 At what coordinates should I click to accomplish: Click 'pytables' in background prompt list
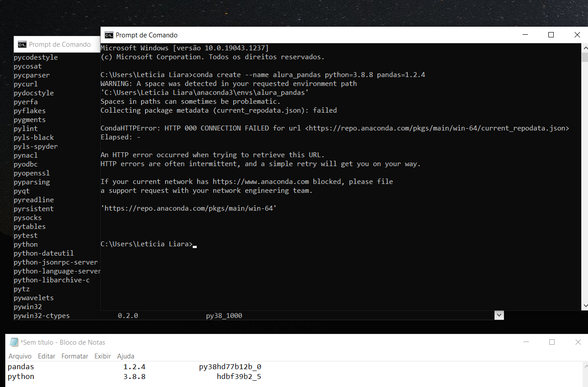click(30, 227)
